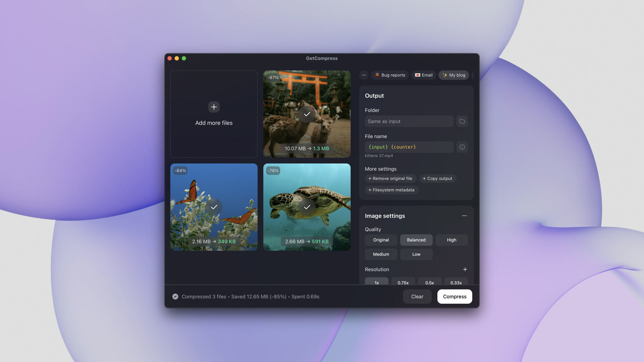Open the output folder picker icon
The height and width of the screenshot is (362, 644).
pos(462,121)
